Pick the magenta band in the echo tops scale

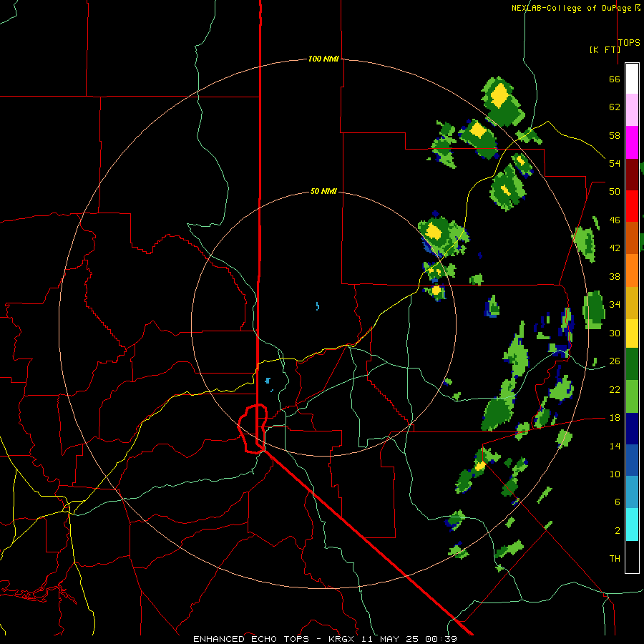632,142
